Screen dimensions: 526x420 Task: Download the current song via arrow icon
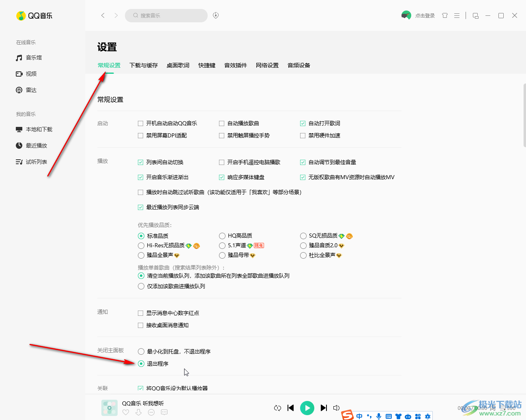[x=139, y=412]
